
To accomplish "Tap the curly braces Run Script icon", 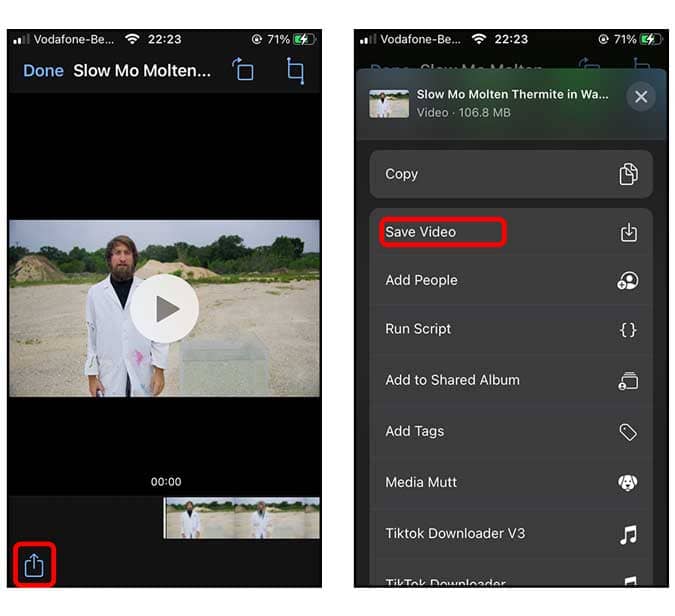I will click(628, 330).
